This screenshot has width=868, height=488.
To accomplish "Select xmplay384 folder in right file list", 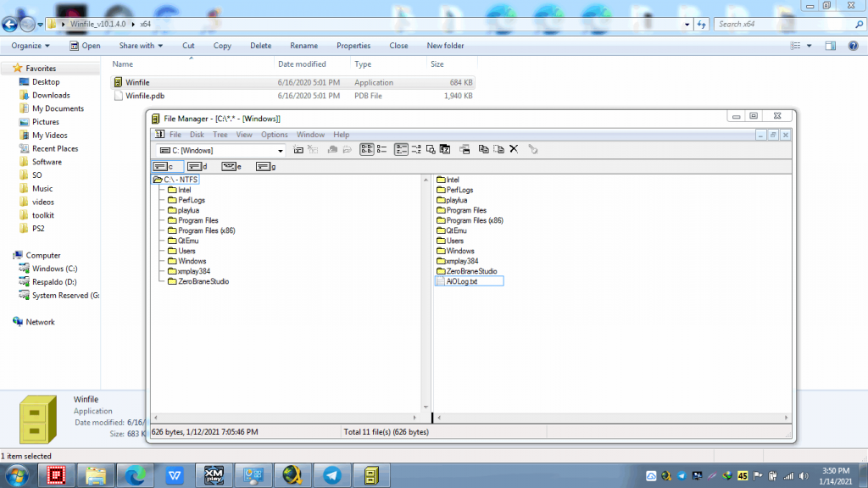I will tap(457, 261).
